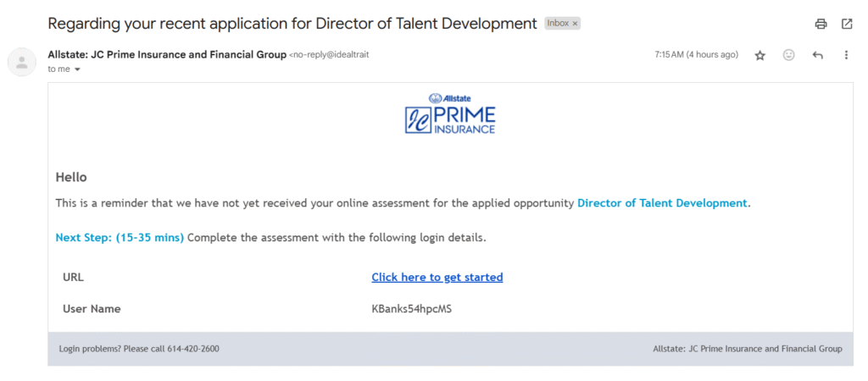This screenshot has width=868, height=381.
Task: Add an emoji reaction to the message
Action: pos(789,55)
